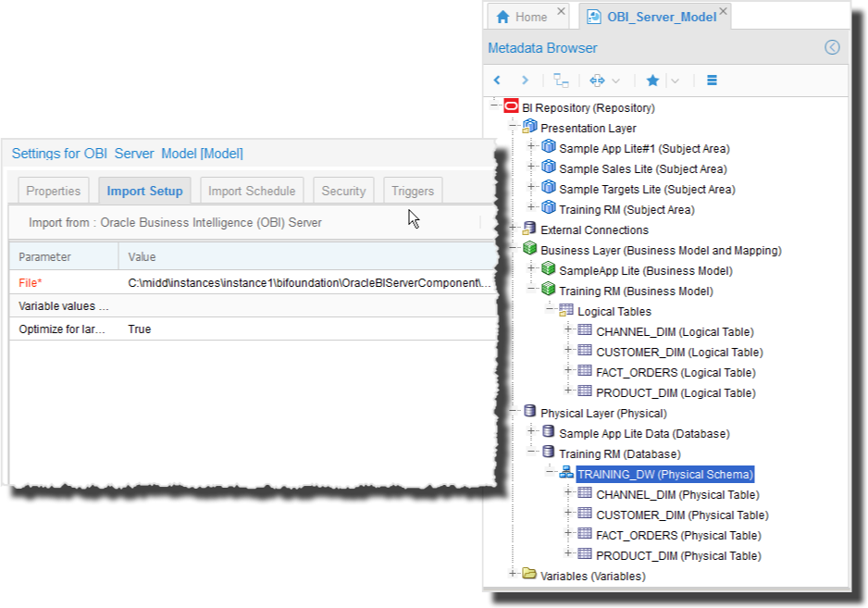Open the dropdown arrow next to favorites star
The height and width of the screenshot is (608, 868).
click(x=675, y=81)
